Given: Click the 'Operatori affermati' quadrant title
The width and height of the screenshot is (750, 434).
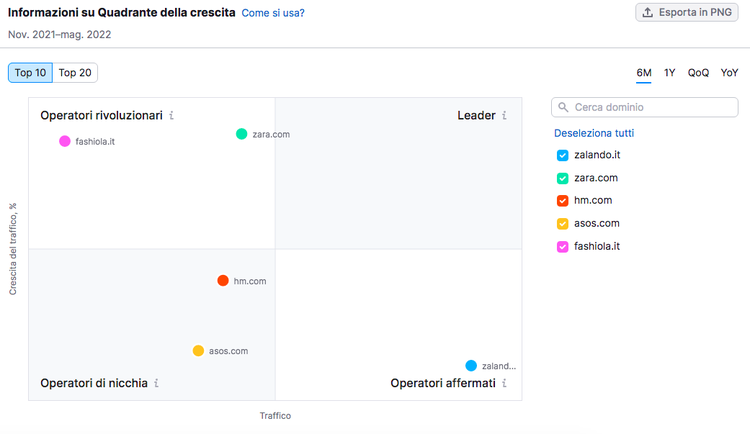Looking at the screenshot, I should pyautogui.click(x=443, y=383).
